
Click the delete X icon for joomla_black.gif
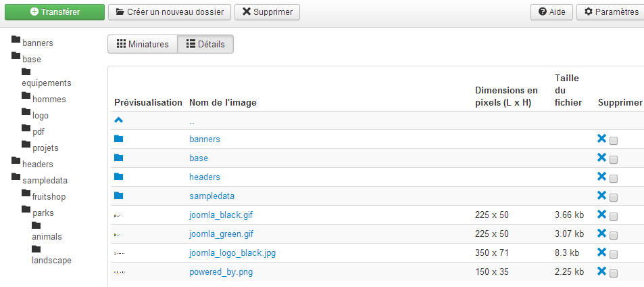click(x=601, y=214)
